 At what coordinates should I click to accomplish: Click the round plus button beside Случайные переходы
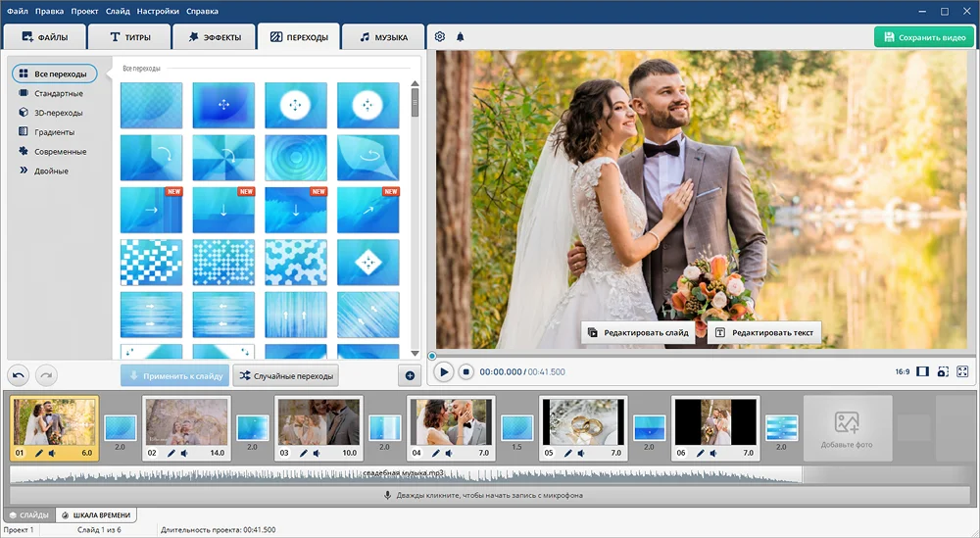[410, 375]
